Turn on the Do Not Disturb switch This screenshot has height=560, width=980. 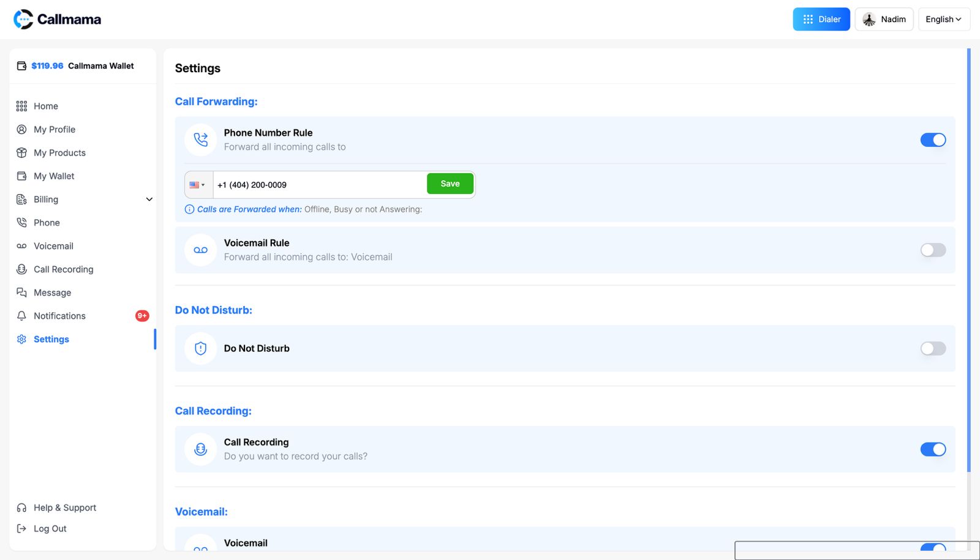[x=933, y=348]
